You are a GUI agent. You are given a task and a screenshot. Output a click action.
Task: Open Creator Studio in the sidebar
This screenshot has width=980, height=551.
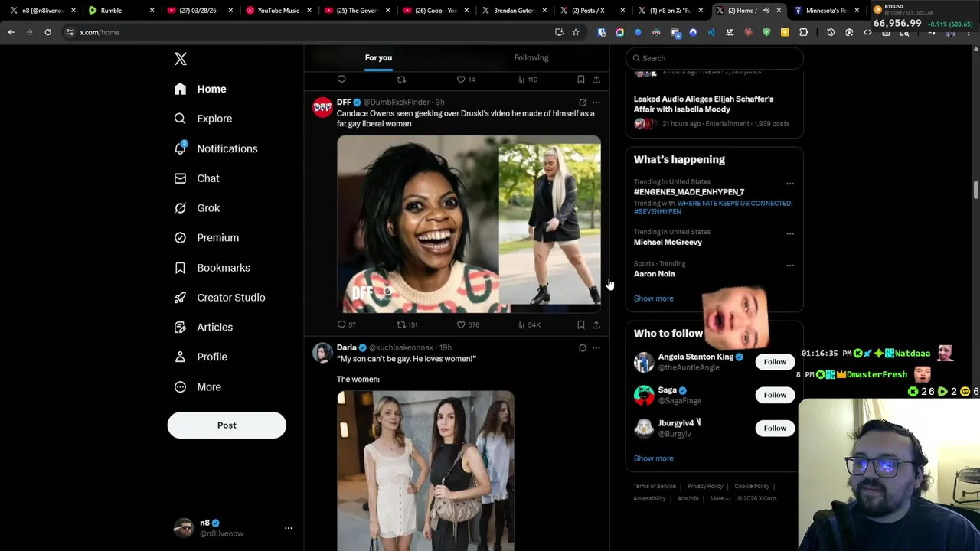coord(220,297)
